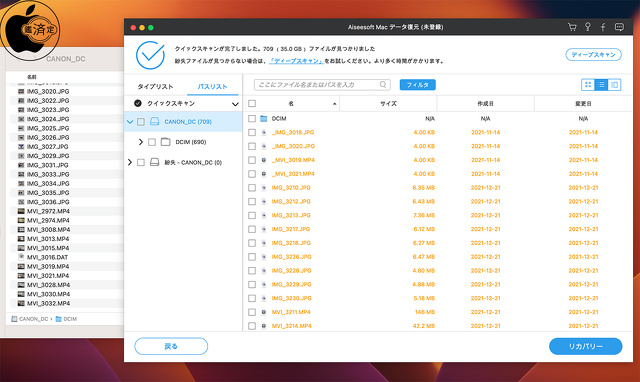The image size is (640, 382).
Task: Click CANON_DC disk icon in Finder path bar
Action: (14, 319)
